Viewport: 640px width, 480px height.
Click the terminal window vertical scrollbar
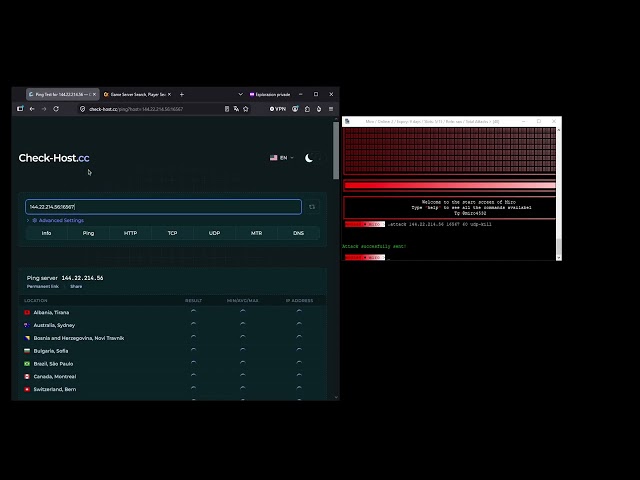[559, 247]
